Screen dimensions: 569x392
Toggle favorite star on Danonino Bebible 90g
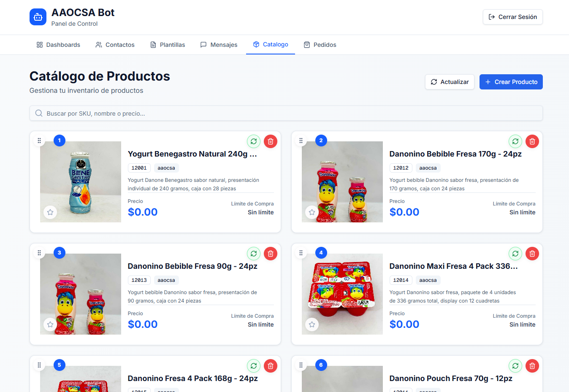click(x=50, y=324)
